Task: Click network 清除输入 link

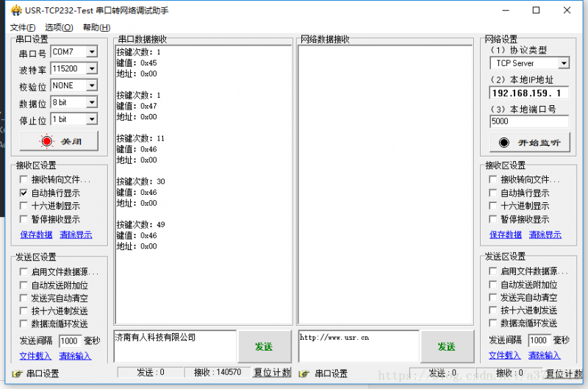Action: (x=545, y=355)
